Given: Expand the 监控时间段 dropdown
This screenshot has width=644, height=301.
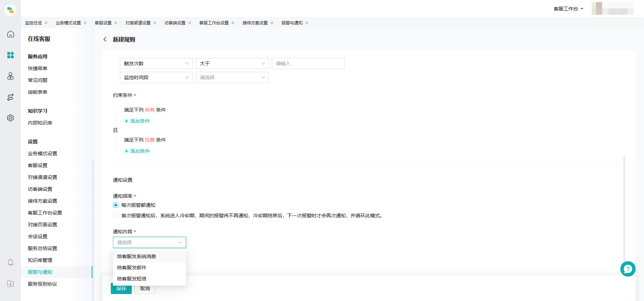Looking at the screenshot, I should [156, 77].
